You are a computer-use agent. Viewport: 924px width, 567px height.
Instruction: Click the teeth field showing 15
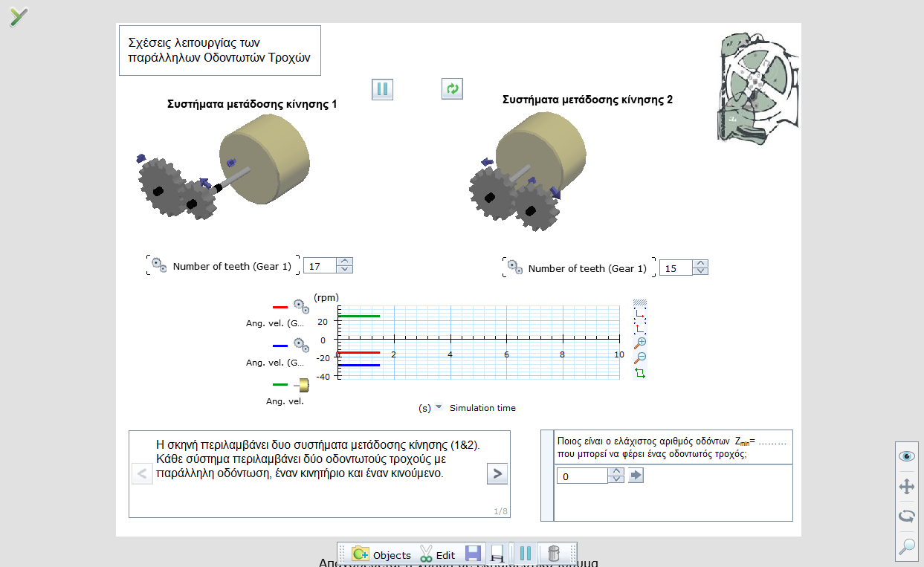(676, 268)
